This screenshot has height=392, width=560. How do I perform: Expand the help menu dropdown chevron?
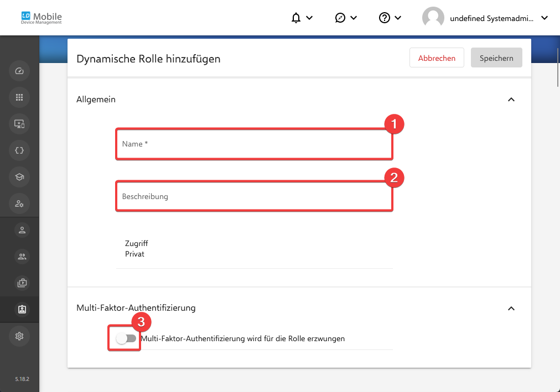pos(398,18)
